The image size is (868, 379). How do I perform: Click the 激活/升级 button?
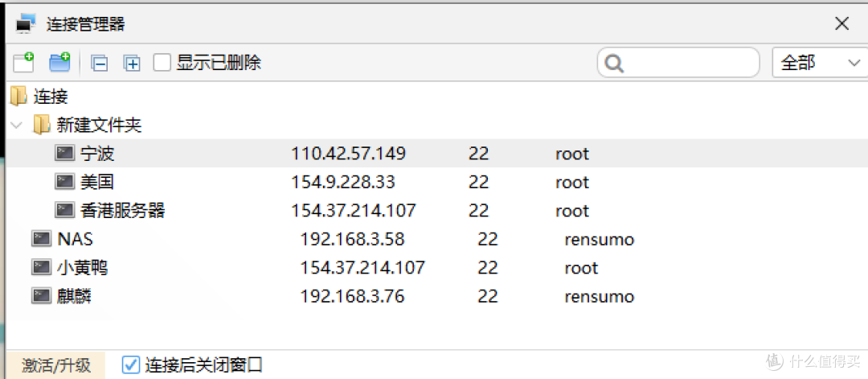[56, 365]
